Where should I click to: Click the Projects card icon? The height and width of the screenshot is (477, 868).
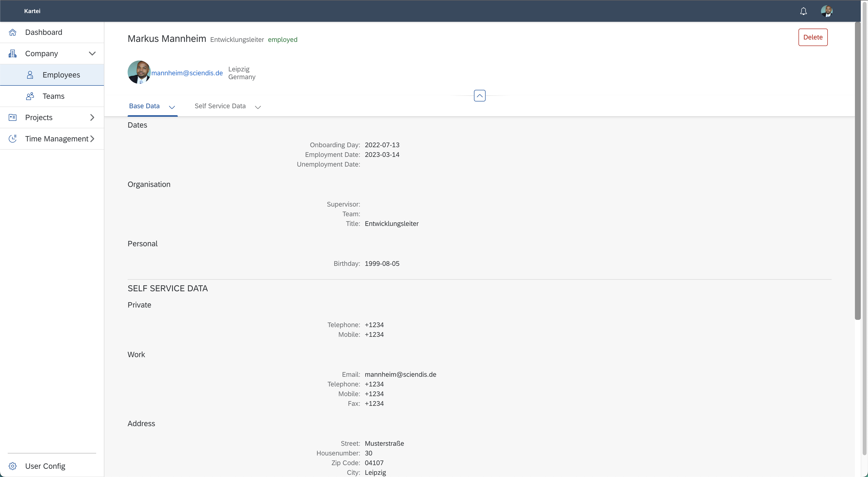tap(12, 118)
